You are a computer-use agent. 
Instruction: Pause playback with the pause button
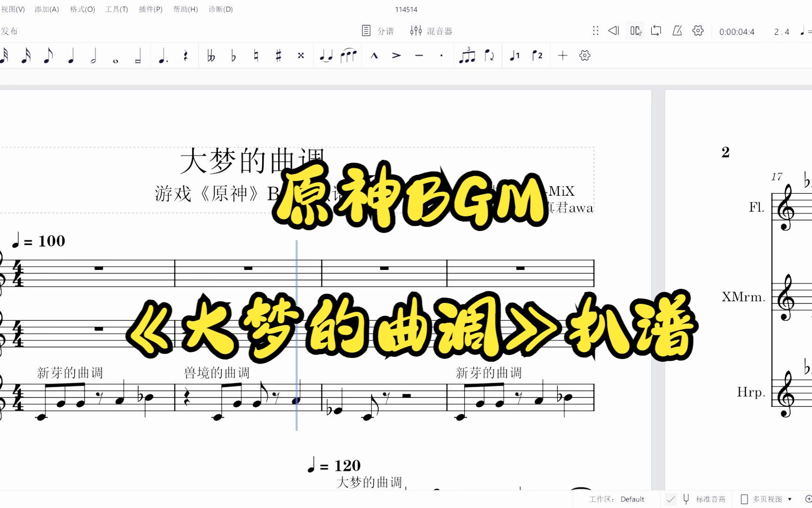(x=635, y=31)
